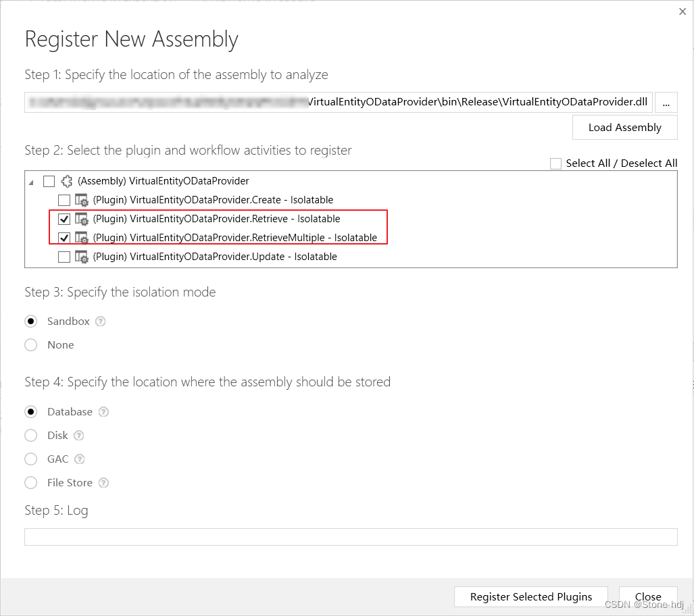The image size is (694, 616).
Task: Choose Disk as the assembly storage location
Action: point(30,435)
